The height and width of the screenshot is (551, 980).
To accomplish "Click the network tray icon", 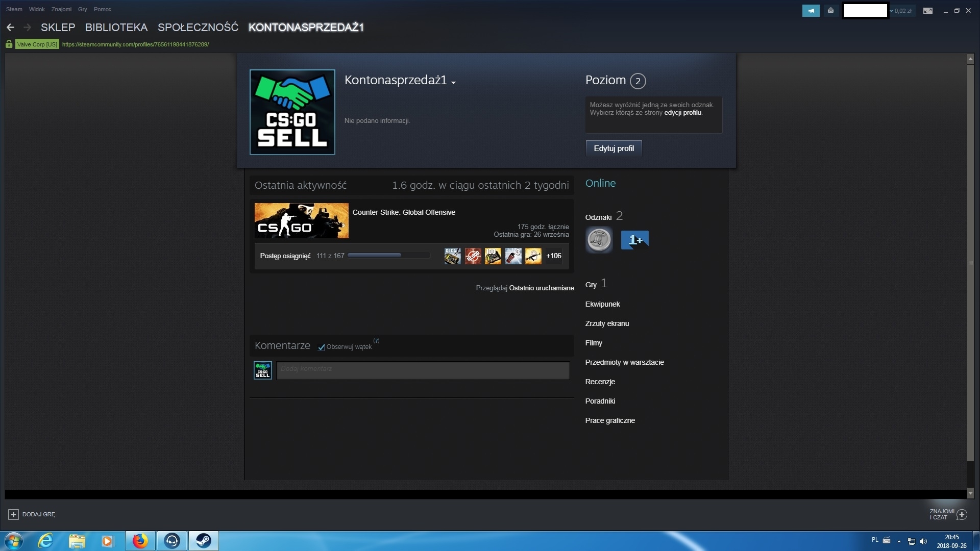I will click(912, 541).
